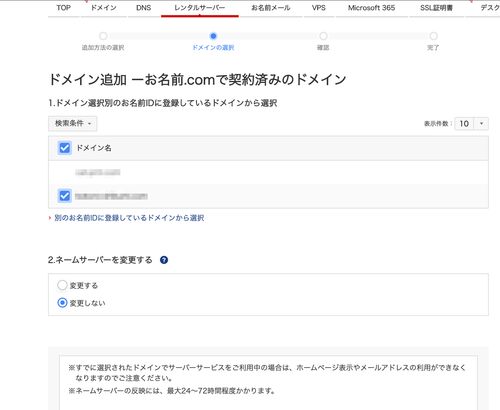
Task: Toggle the ドメイン名 select-all checkbox
Action: 64,148
